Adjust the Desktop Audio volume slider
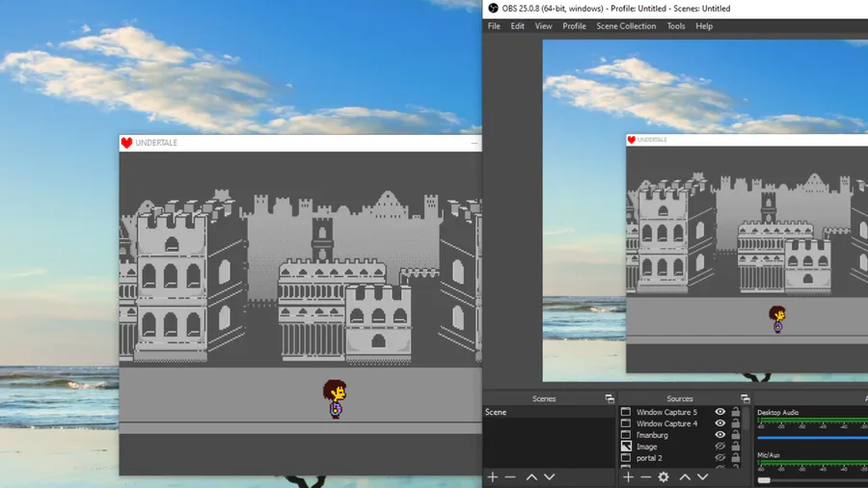868x488 pixels. (x=812, y=438)
